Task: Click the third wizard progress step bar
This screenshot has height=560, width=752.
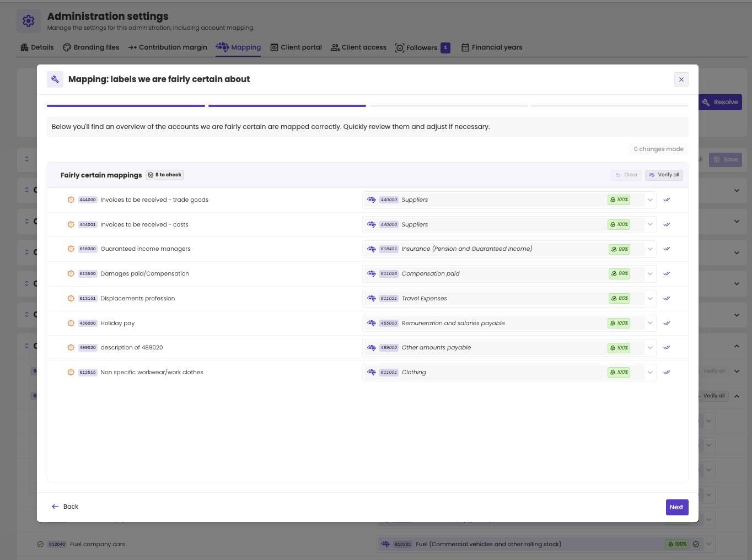Action: (448, 105)
